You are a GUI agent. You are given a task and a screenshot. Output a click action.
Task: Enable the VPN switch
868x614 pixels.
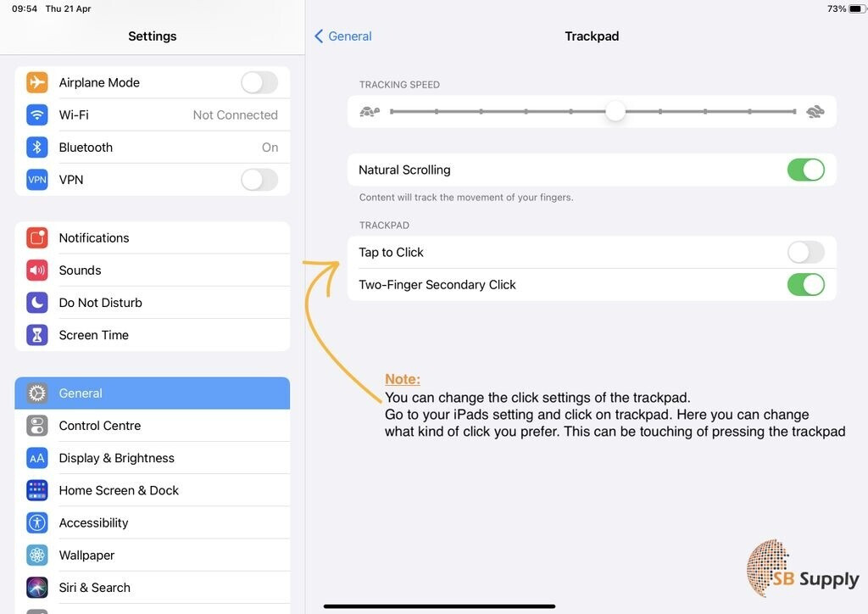pyautogui.click(x=259, y=180)
